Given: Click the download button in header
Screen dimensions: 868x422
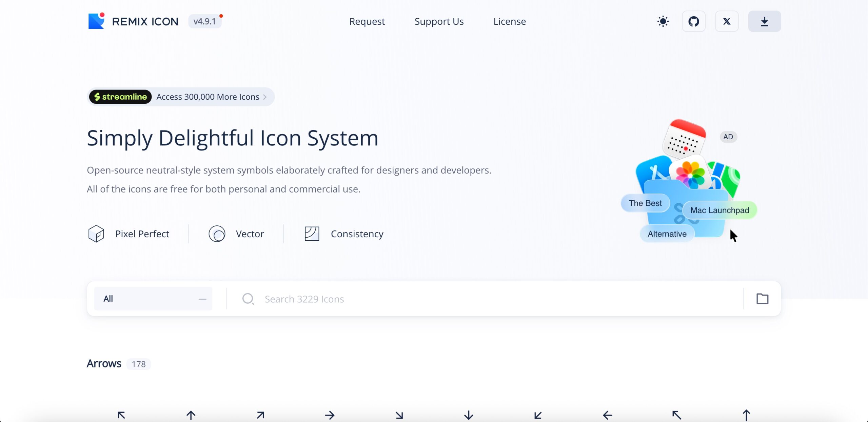Looking at the screenshot, I should click(765, 21).
